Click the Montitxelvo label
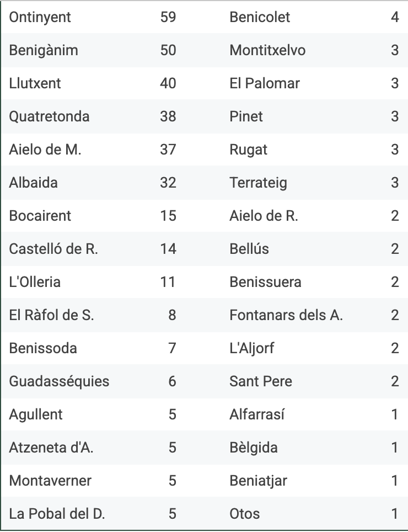The width and height of the screenshot is (408, 532). (267, 50)
